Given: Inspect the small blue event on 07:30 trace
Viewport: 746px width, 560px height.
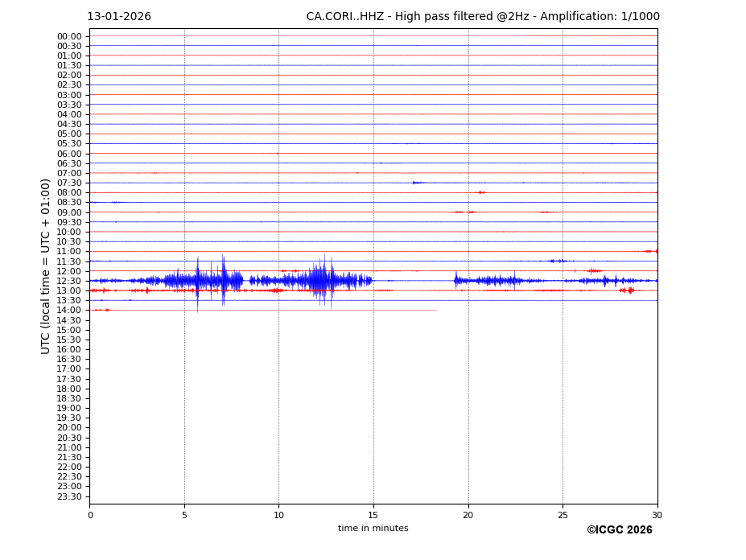Looking at the screenshot, I should pyautogui.click(x=416, y=183).
